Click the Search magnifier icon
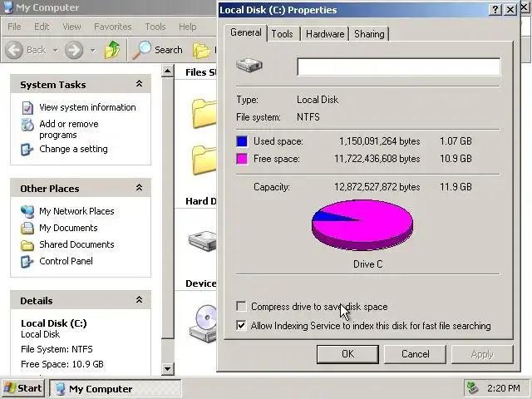 (141, 50)
